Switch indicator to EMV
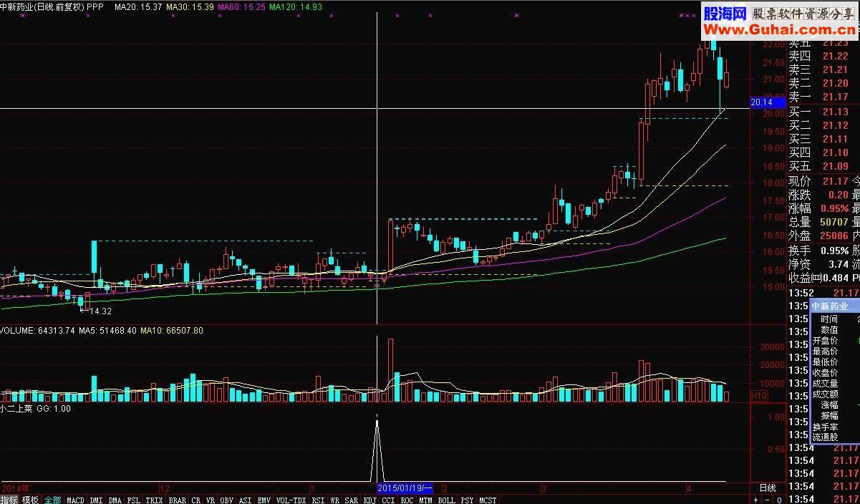Screen dimensions: 860x504 pos(264,500)
